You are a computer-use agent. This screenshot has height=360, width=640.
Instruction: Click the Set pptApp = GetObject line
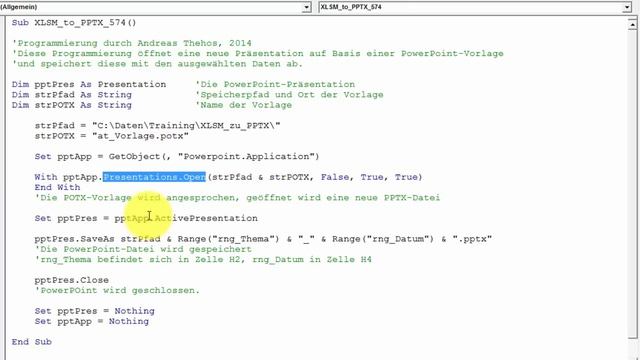[177, 156]
